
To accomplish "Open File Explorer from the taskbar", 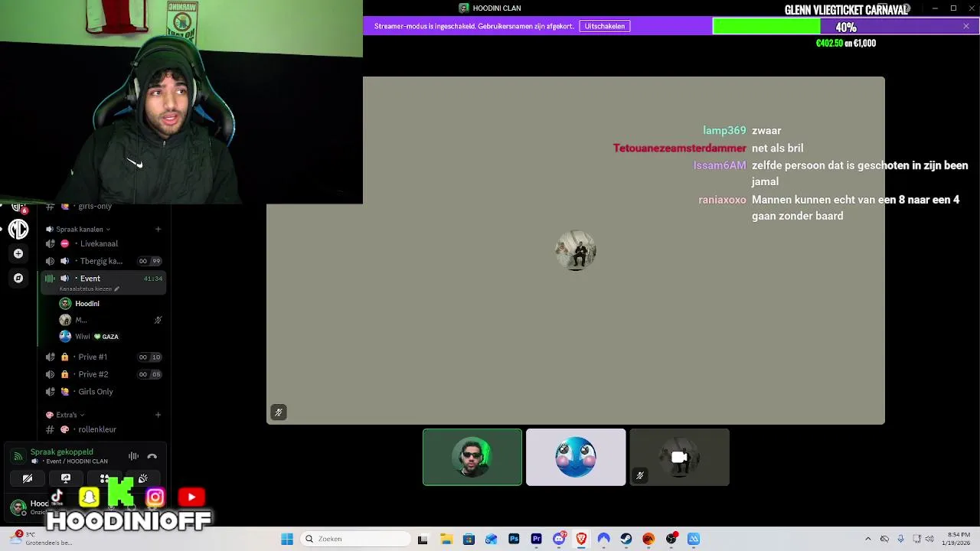I will [446, 539].
